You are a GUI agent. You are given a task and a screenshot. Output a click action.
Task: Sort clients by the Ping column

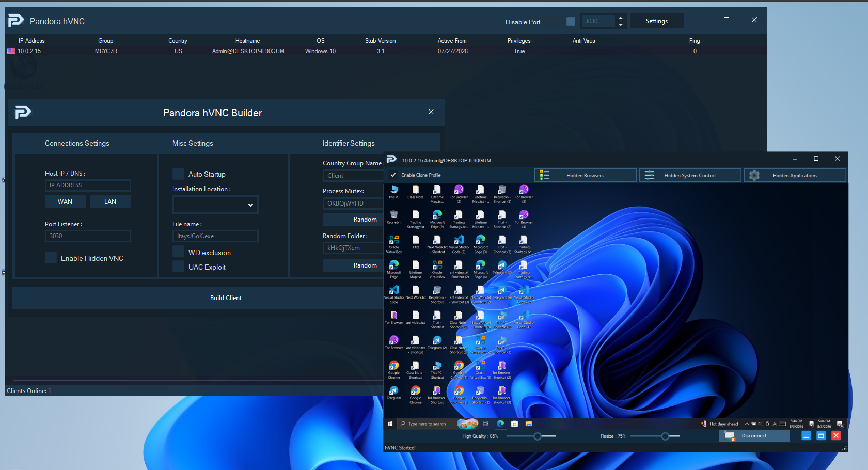pos(695,41)
